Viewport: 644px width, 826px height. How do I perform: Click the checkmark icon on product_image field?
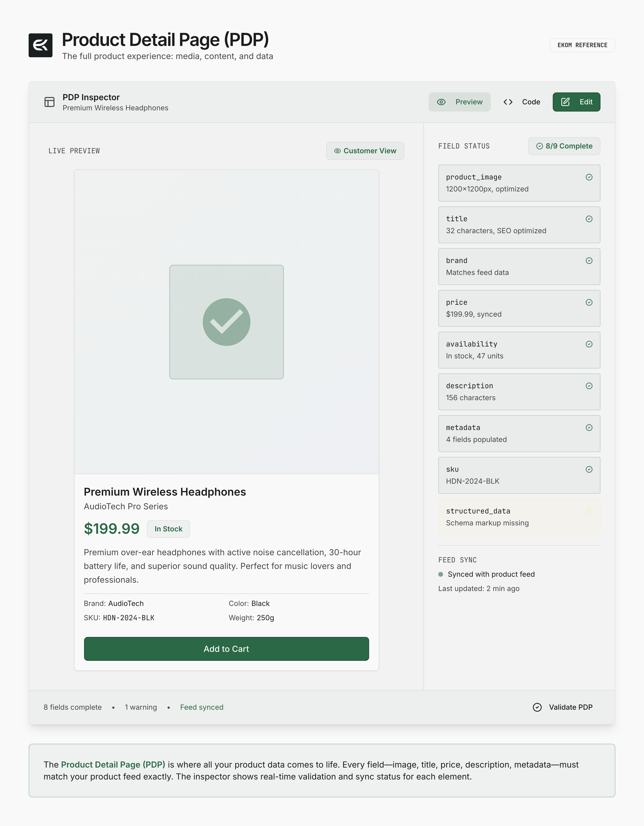(589, 177)
